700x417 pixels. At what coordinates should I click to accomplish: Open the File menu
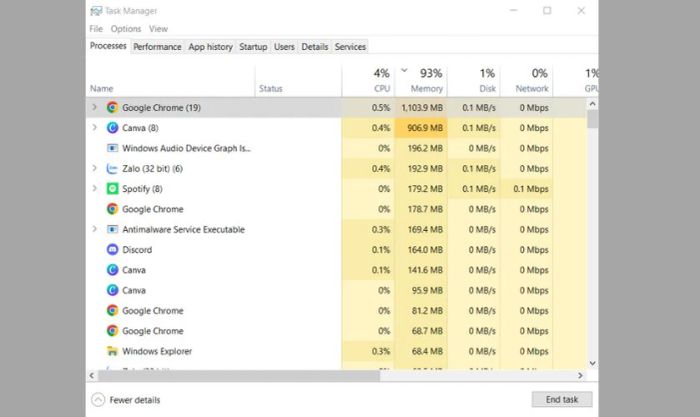(x=96, y=29)
